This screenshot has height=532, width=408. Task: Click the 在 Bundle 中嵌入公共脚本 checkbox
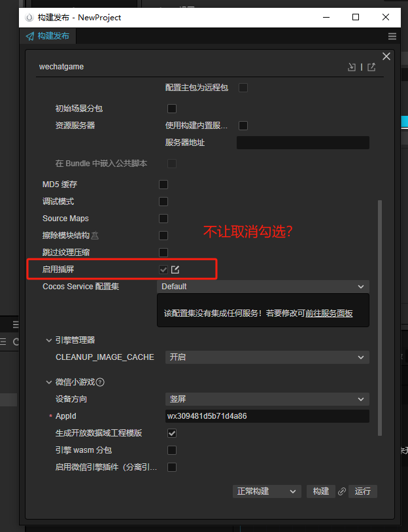[x=172, y=164]
